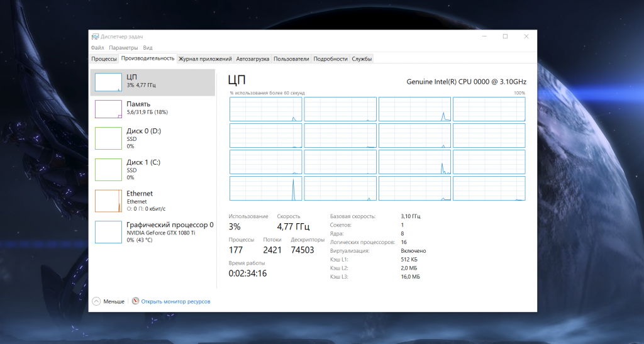This screenshot has height=344, width=644.
Task: Click the first logical processor graph
Action: tap(266, 109)
